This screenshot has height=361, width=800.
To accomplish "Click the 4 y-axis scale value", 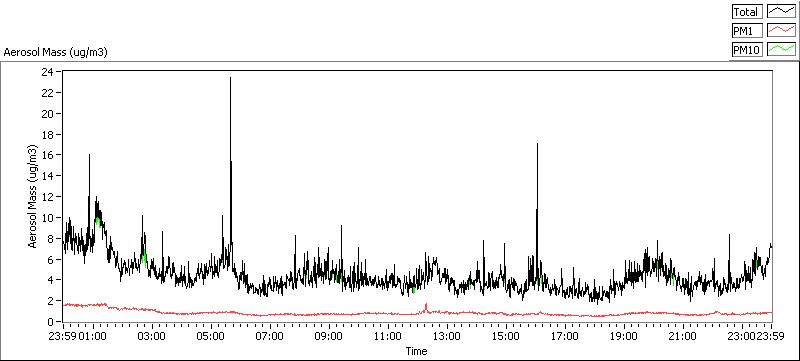I will click(x=51, y=280).
